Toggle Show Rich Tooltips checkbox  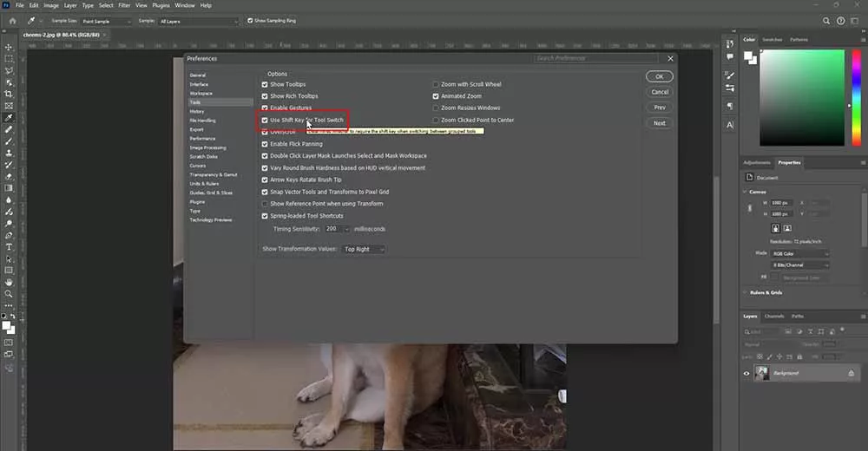click(x=265, y=96)
